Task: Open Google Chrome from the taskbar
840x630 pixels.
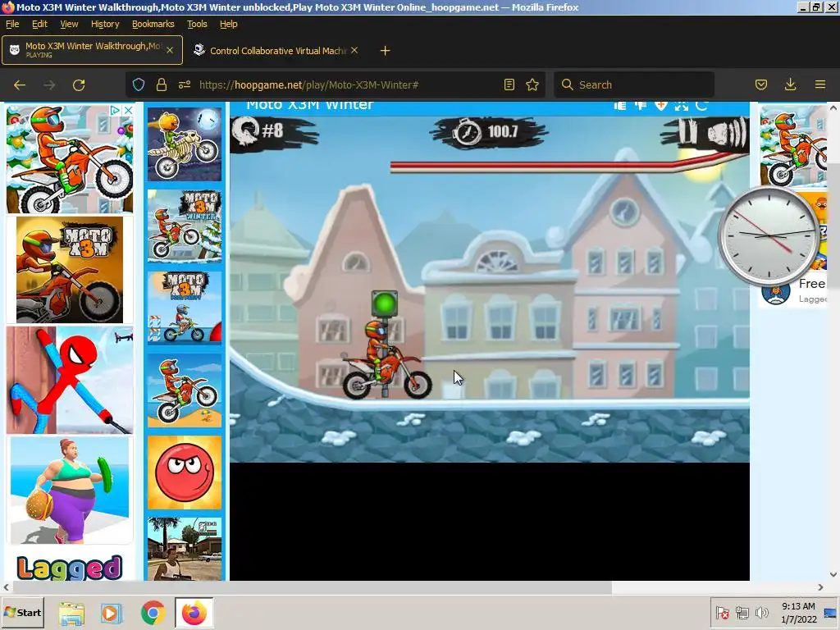Action: (x=153, y=613)
